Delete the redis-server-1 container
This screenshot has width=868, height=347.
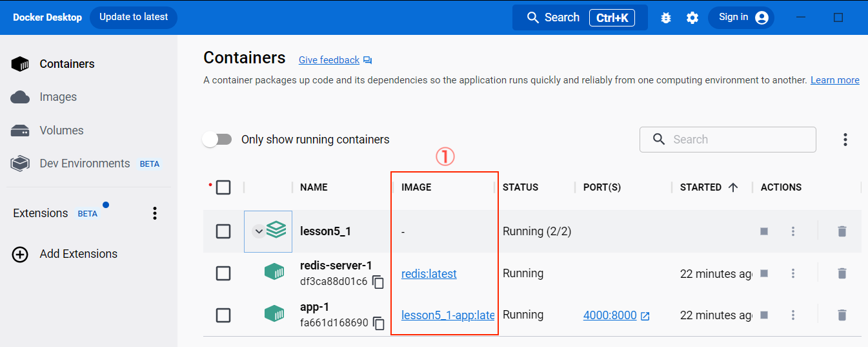click(842, 273)
